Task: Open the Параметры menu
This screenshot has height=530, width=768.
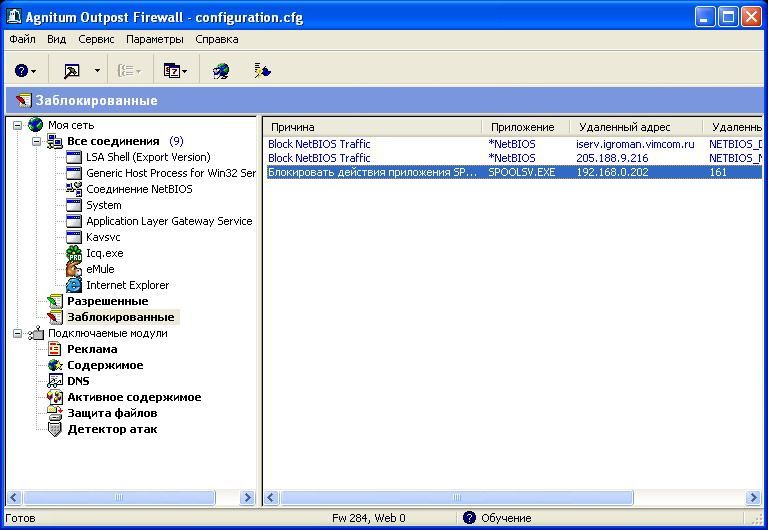Action: click(155, 39)
